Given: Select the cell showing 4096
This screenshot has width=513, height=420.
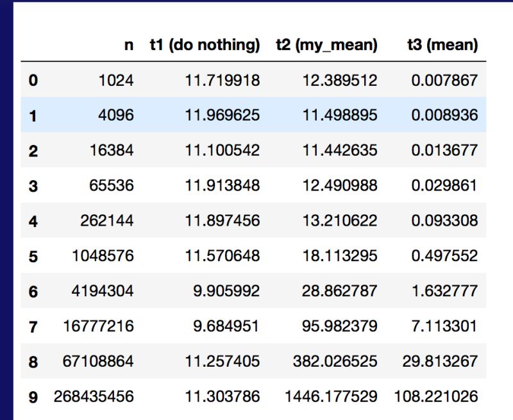Looking at the screenshot, I should coord(115,115).
